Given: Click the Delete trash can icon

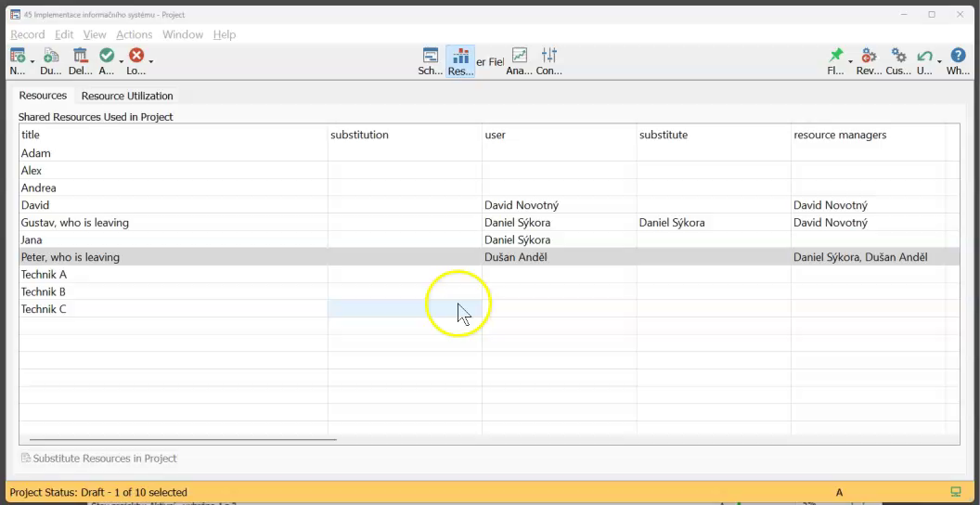Looking at the screenshot, I should pyautogui.click(x=80, y=57).
